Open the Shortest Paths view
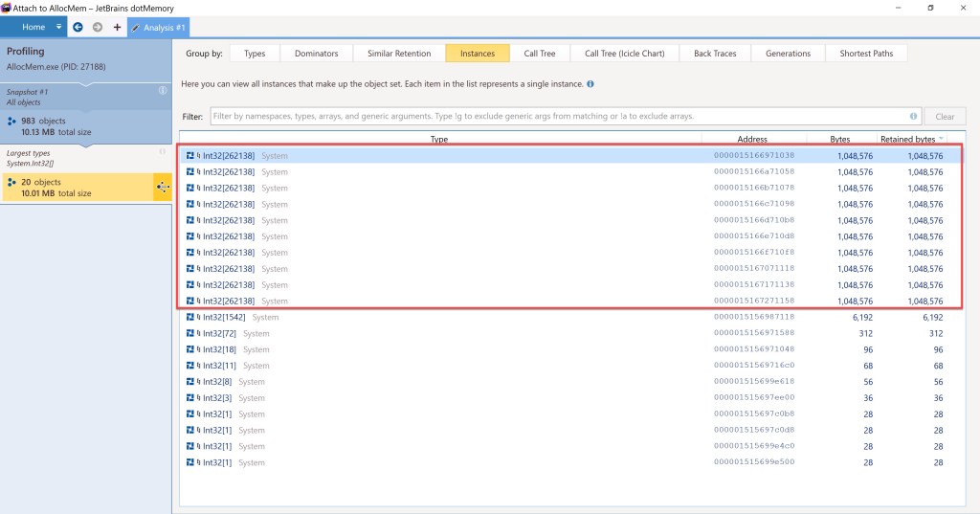 (866, 54)
